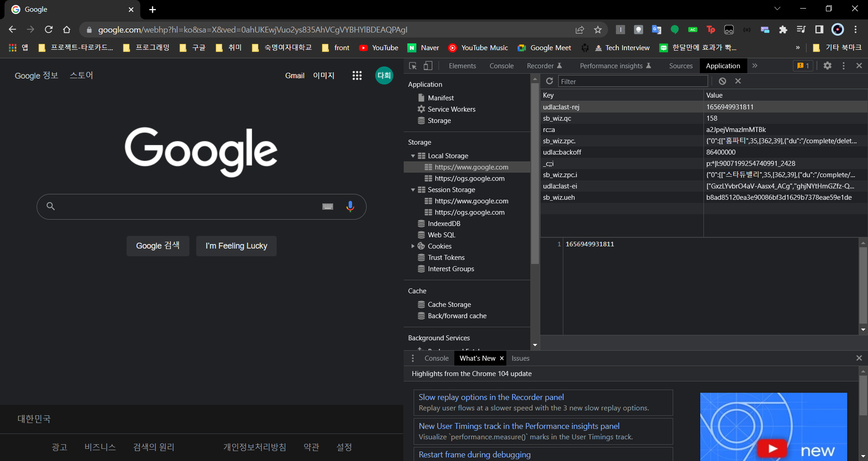Open the Issues drawer tab
This screenshot has height=461, width=868.
click(x=520, y=358)
